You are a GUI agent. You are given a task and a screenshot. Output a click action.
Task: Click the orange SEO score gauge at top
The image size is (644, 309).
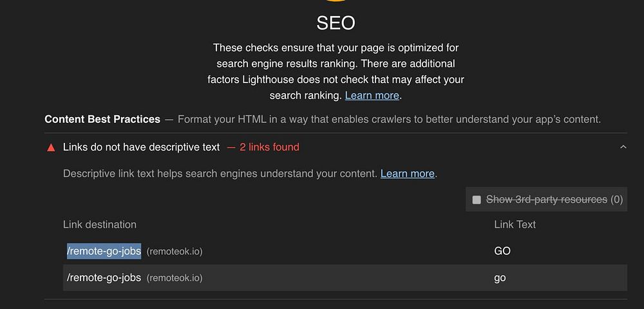click(336, 2)
